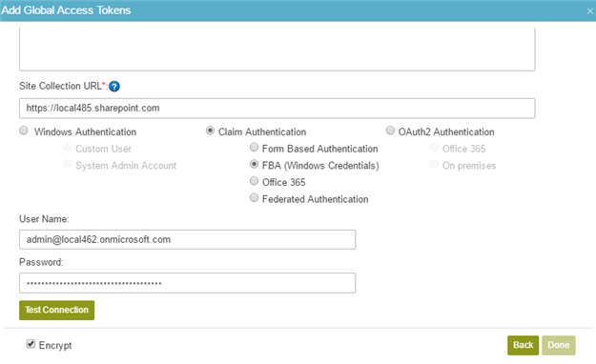
Task: Click into the Password field
Action: click(188, 283)
